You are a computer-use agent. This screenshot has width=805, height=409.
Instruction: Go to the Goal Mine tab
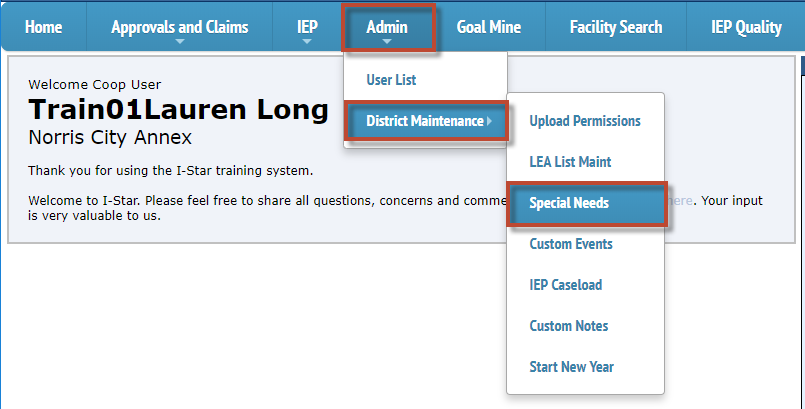tap(490, 27)
